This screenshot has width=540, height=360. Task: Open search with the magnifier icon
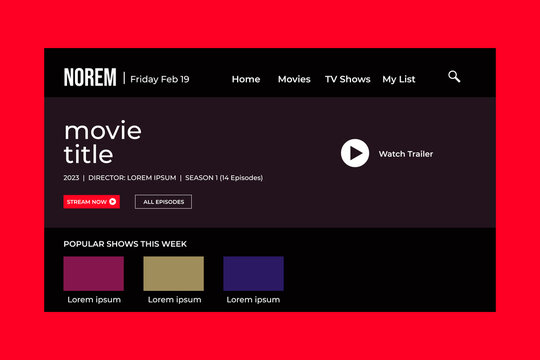click(x=454, y=76)
